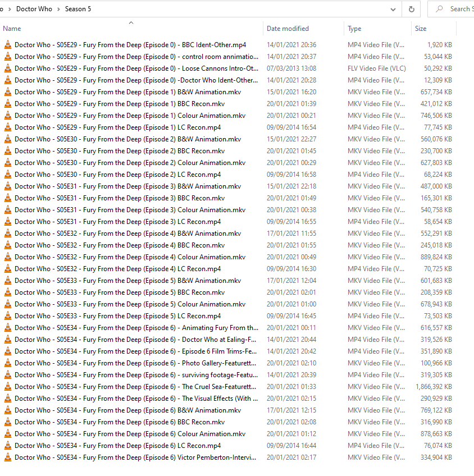Click VLC icon of Episode 5 BBC Recon.mkv
474x476 pixels.
click(x=8, y=292)
